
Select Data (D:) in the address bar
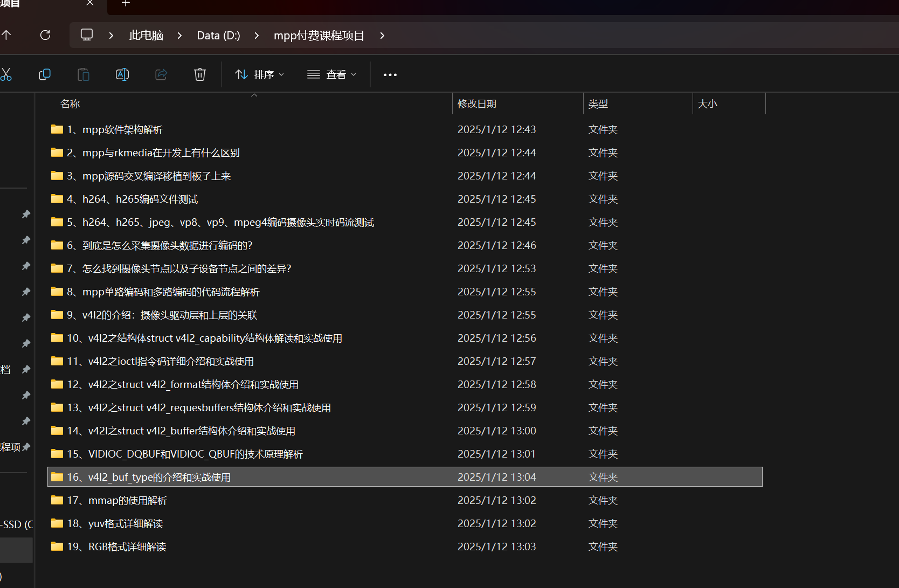click(x=218, y=36)
